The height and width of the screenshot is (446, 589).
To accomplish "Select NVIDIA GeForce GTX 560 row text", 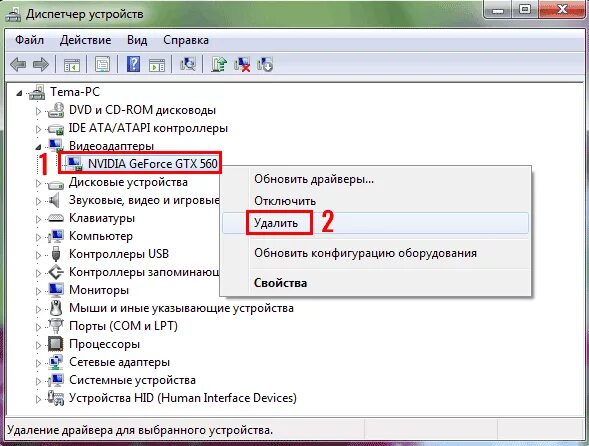I will tap(153, 163).
